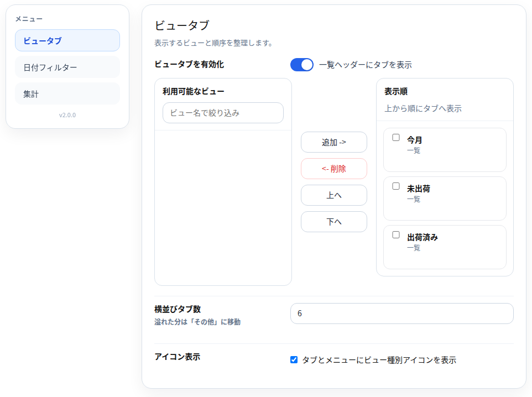532x397 pixels.
Task: Toggle the ビュータブを有効化 switch
Action: click(301, 65)
